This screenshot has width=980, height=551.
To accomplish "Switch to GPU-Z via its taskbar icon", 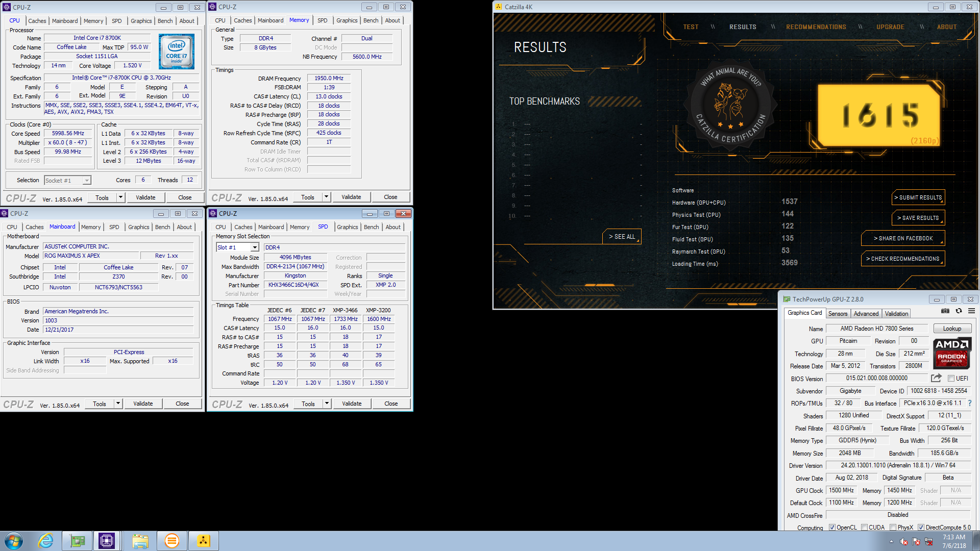I will click(77, 541).
